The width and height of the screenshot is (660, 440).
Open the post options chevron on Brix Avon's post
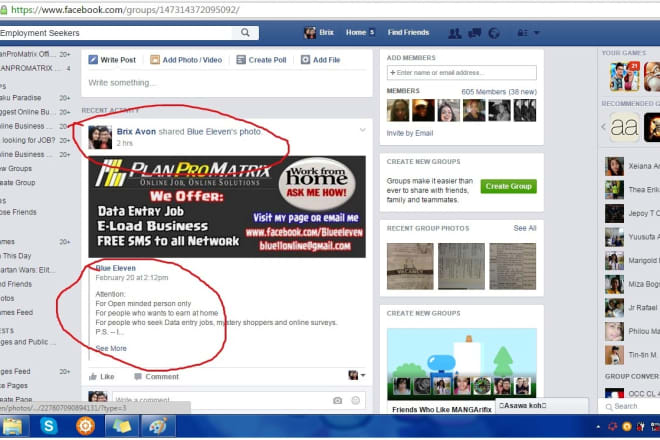pos(362,130)
